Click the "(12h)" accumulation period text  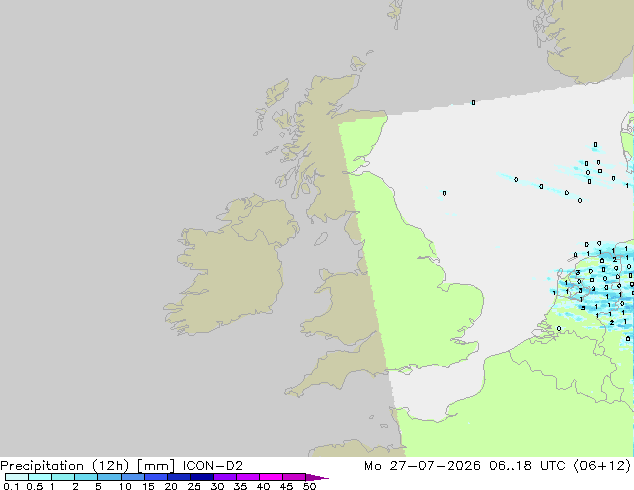(x=110, y=466)
